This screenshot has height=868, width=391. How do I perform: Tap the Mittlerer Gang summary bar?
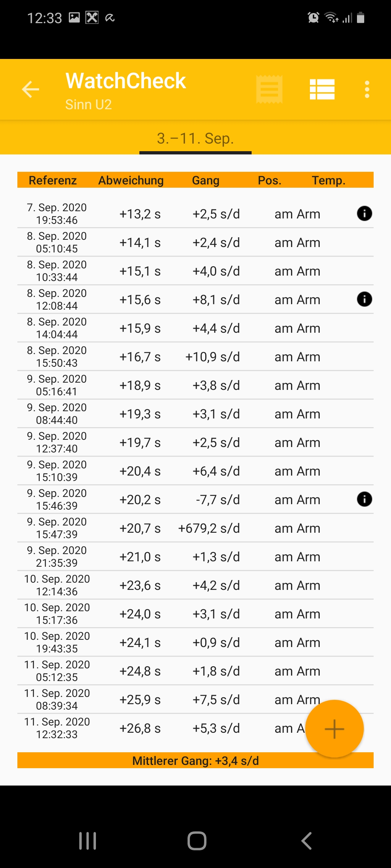(x=195, y=761)
